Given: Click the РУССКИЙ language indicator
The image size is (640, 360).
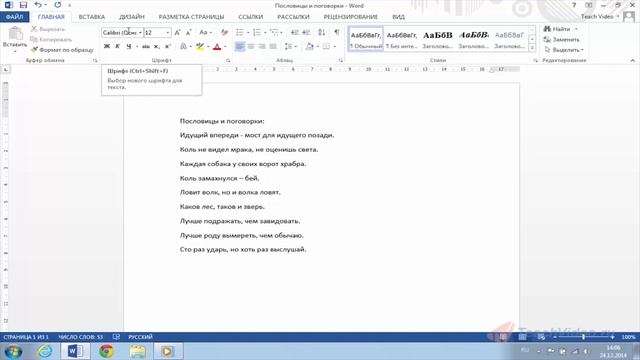Looking at the screenshot, I should pyautogui.click(x=140, y=337).
